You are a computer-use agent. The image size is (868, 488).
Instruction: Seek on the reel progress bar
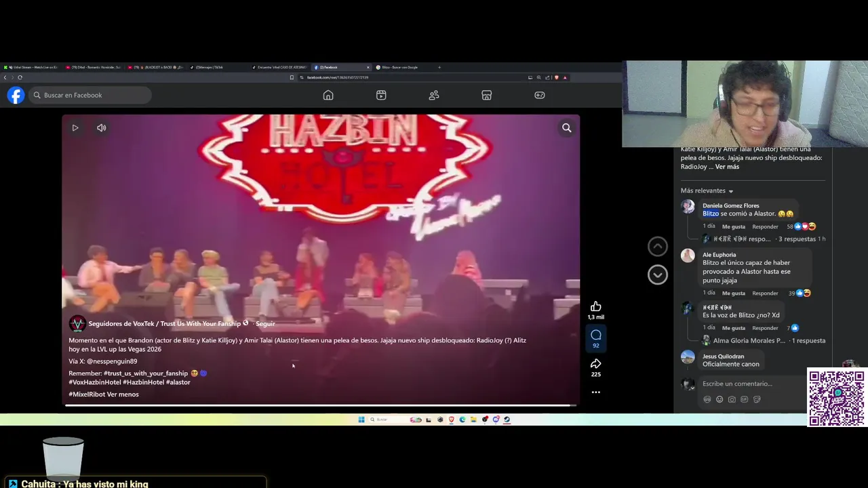coord(319,405)
